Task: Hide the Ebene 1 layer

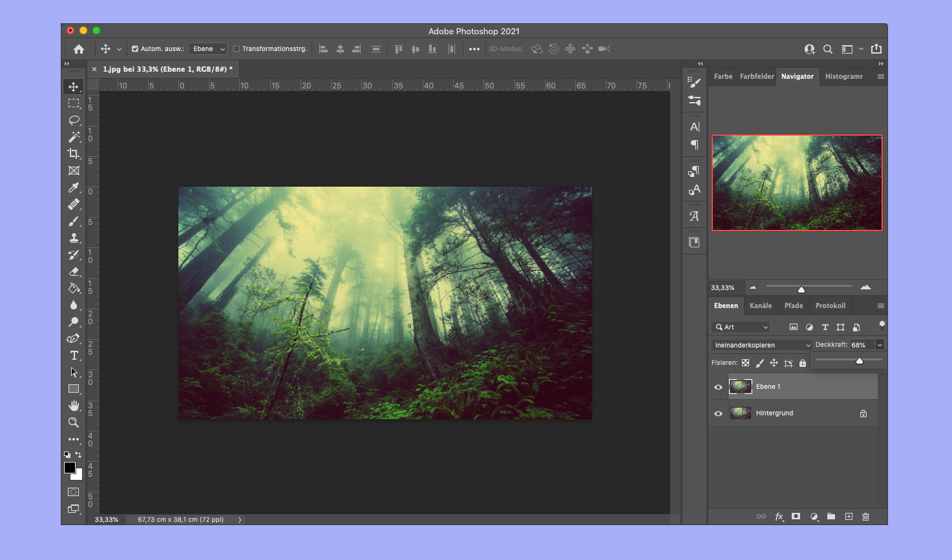Action: click(x=718, y=387)
